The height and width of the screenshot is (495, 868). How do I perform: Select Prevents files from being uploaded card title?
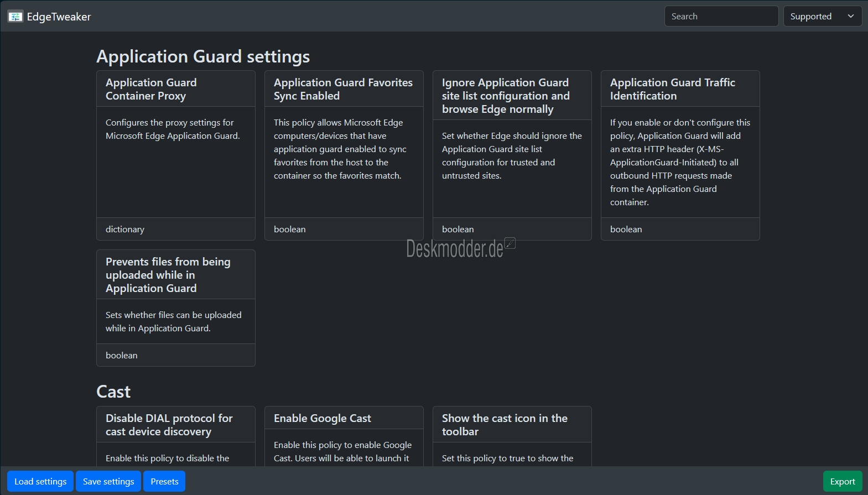click(168, 275)
